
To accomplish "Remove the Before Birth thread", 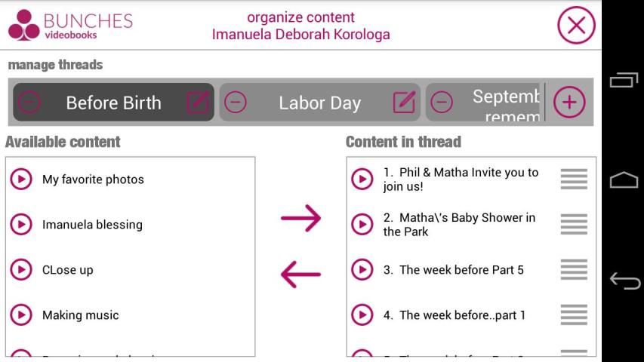I will click(x=29, y=103).
